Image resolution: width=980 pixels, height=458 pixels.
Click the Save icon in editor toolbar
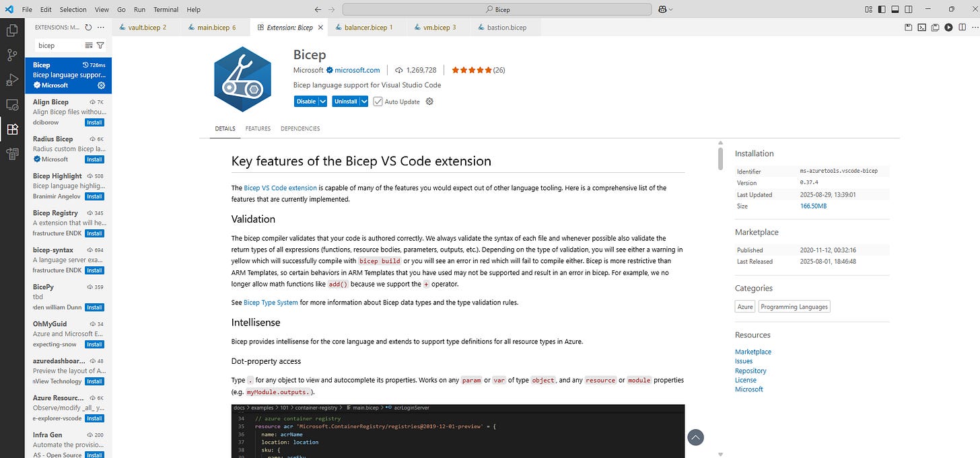click(x=908, y=28)
